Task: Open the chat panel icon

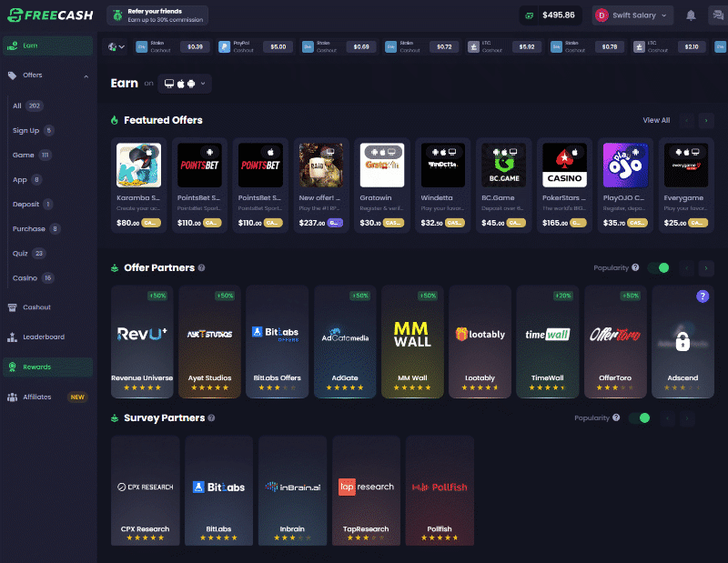Action: coord(718,15)
